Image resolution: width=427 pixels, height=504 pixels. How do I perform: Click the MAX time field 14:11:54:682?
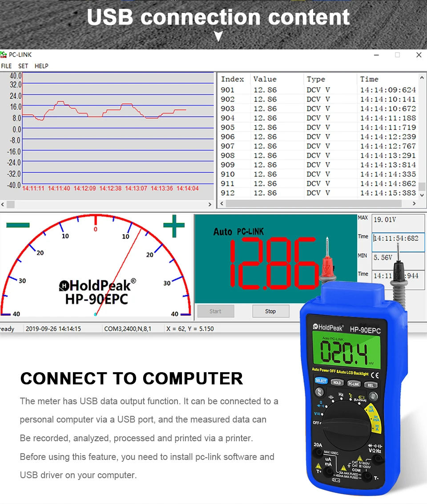point(398,242)
